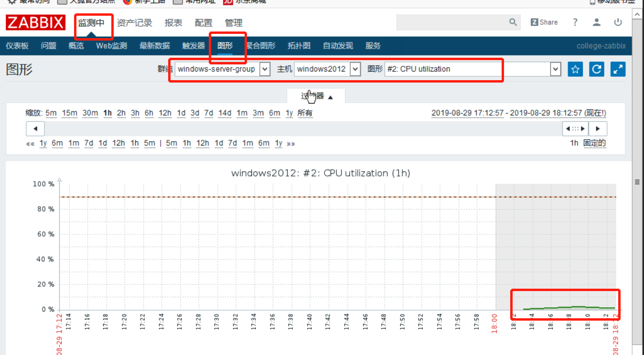Open the windows2012 host dropdown

click(x=327, y=69)
